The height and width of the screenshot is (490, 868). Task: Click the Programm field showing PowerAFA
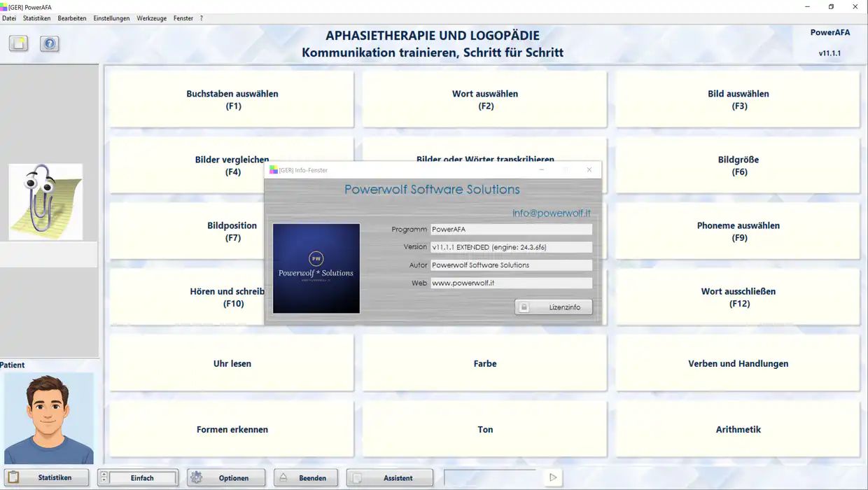pyautogui.click(x=511, y=229)
